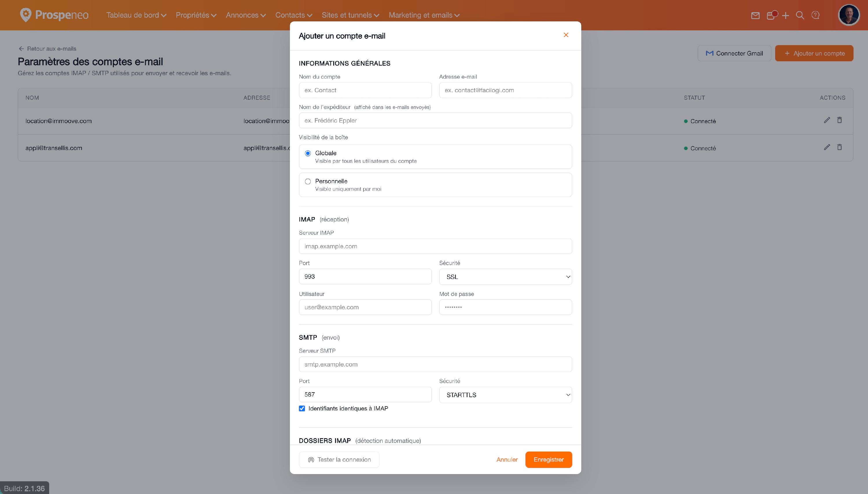Click Annuler in the dialog
868x494 pixels.
(507, 460)
